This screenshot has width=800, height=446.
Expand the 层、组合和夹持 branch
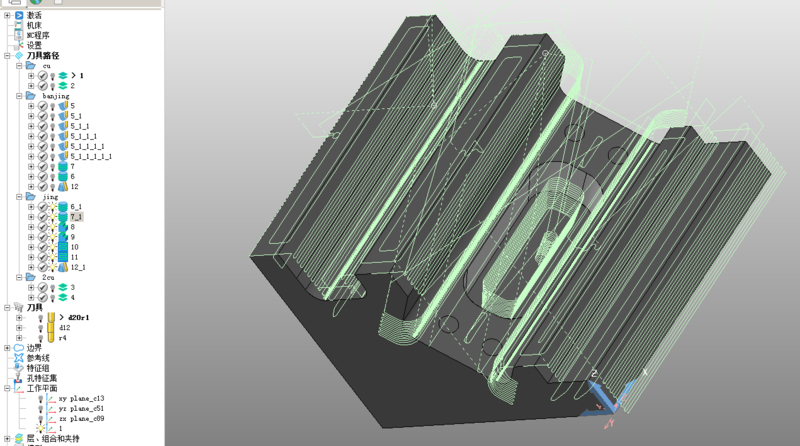(7, 438)
